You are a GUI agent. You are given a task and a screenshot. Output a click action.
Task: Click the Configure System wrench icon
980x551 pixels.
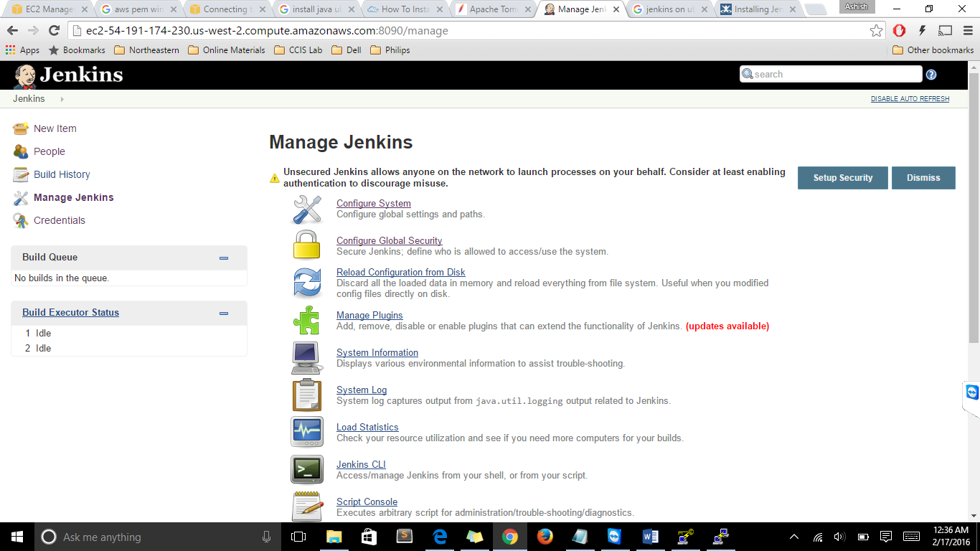point(307,209)
